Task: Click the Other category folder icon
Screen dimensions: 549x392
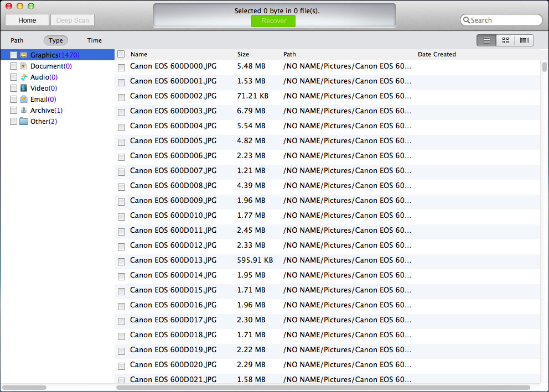Action: (x=23, y=121)
